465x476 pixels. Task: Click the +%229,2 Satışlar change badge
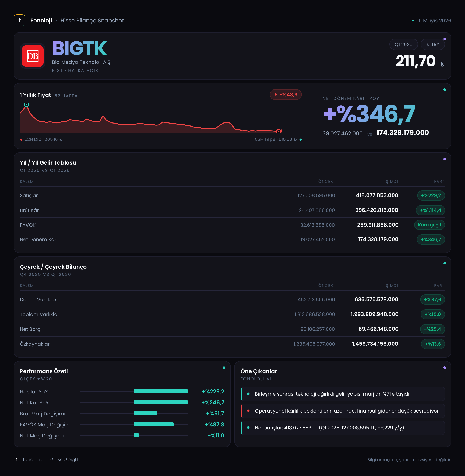(431, 195)
